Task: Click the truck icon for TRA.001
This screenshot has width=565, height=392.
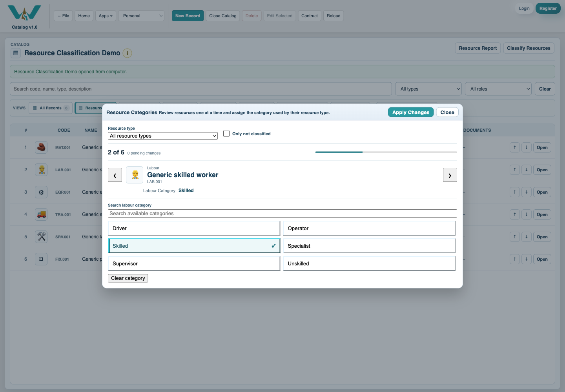Action: coord(41,214)
